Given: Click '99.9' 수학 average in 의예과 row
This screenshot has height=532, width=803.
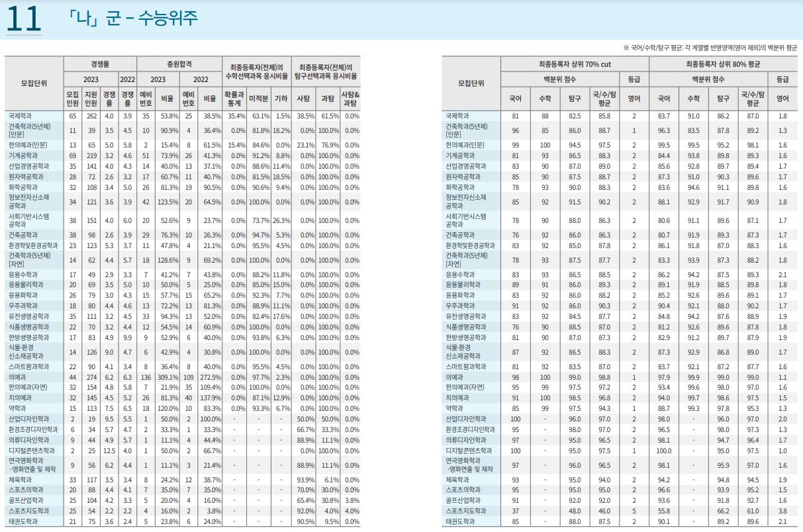Looking at the screenshot, I should [694, 377].
